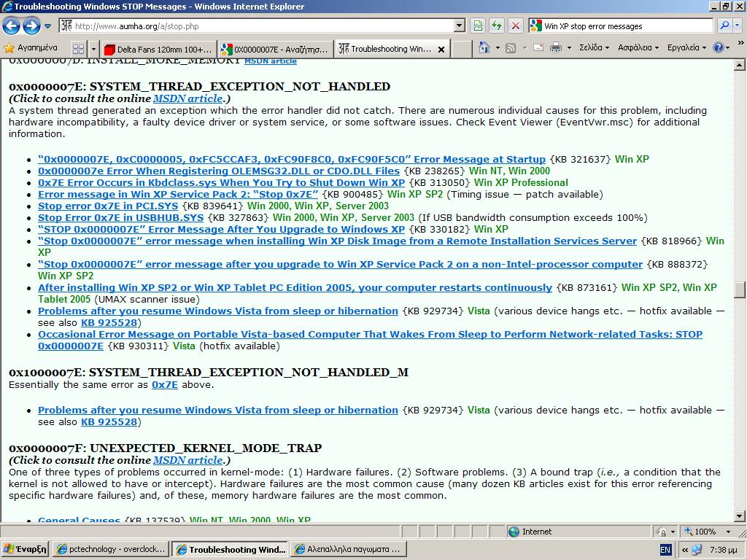Open the tab list dropdown
The image size is (747, 560).
(93, 49)
